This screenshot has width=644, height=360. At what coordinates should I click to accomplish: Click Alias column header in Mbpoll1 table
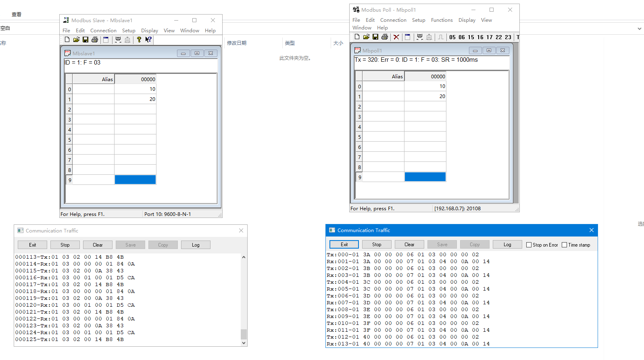click(383, 76)
